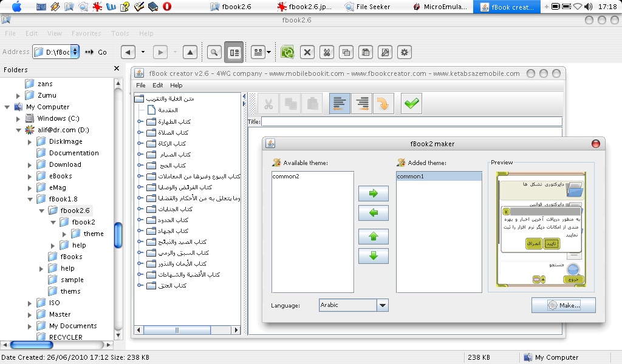Expand the Windows (C:) drive node
The image size is (622, 364).
click(x=18, y=118)
